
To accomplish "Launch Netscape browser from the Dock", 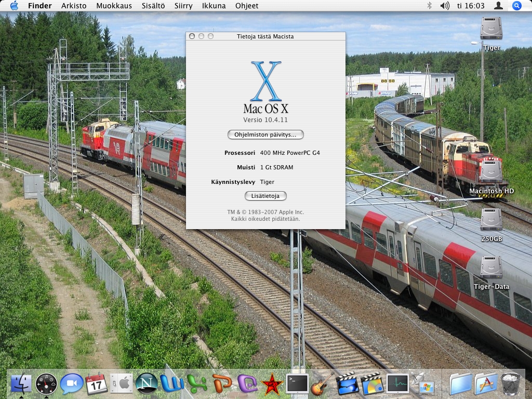I will [147, 384].
